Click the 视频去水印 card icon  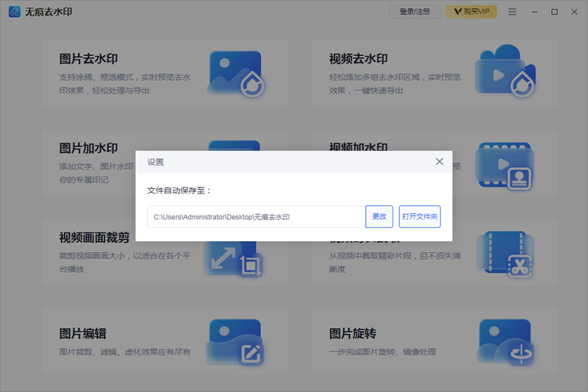pyautogui.click(x=506, y=74)
